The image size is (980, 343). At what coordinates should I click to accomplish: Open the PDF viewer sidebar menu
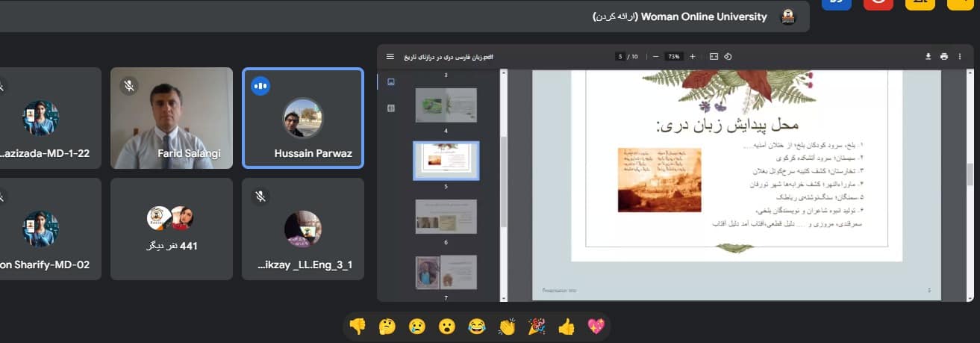[x=390, y=57]
